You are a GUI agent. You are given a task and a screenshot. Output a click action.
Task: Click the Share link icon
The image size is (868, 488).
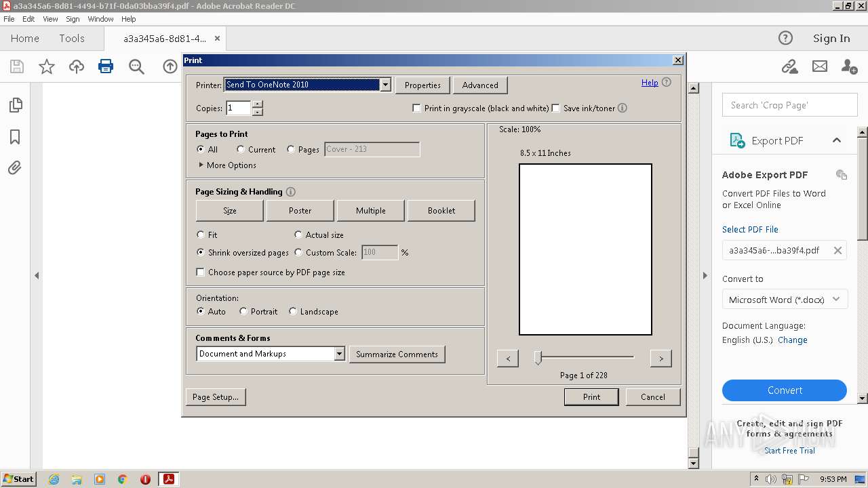coord(789,66)
